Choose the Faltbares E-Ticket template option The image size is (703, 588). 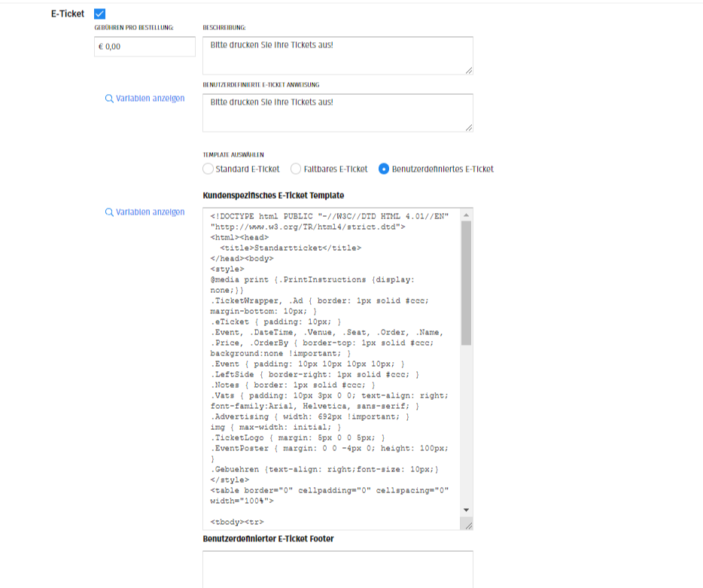296,169
